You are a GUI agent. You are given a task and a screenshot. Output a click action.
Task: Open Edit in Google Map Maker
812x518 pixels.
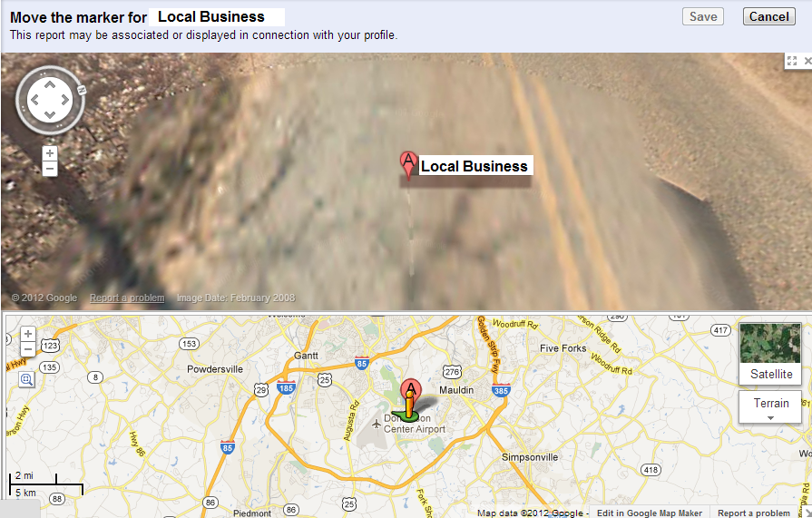[650, 513]
